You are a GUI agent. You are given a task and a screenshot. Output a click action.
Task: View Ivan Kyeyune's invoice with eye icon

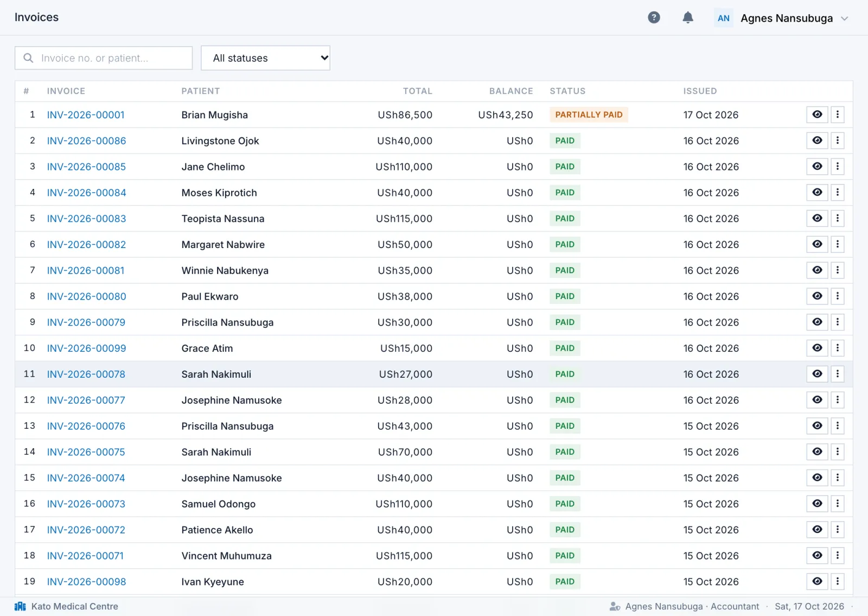(817, 581)
